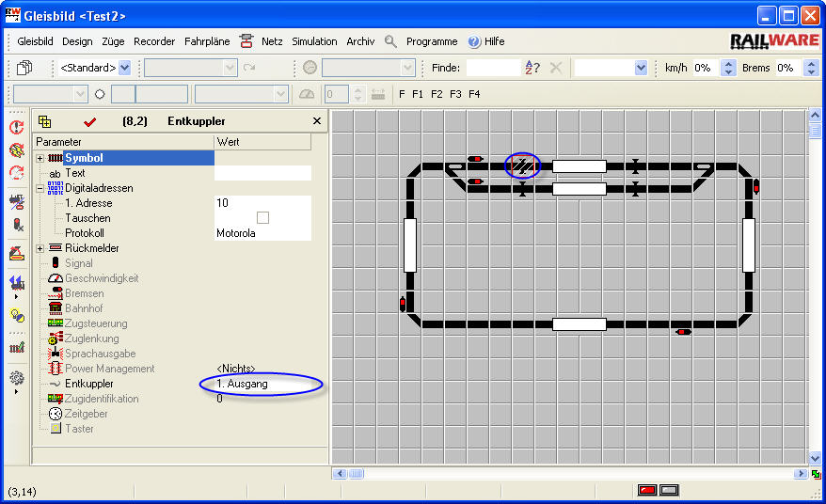Adjust the km/h speed stepper
Screen dimensions: 826x504
[728, 68]
